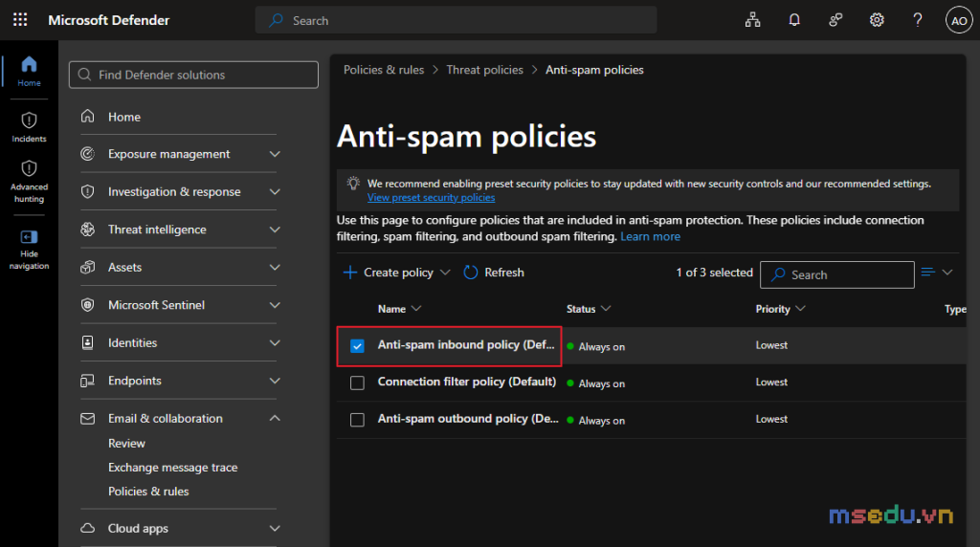The image size is (980, 547).
Task: Open Exchange message trace menu item
Action: (x=172, y=468)
